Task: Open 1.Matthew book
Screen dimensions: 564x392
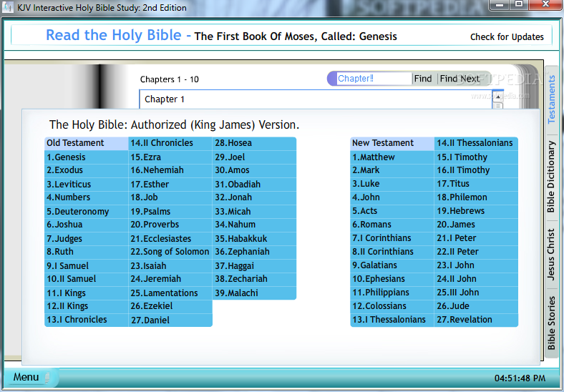Action: pyautogui.click(x=392, y=157)
